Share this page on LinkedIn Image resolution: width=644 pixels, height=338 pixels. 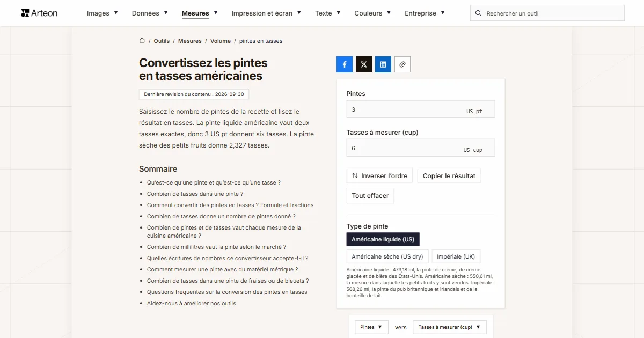pyautogui.click(x=383, y=64)
